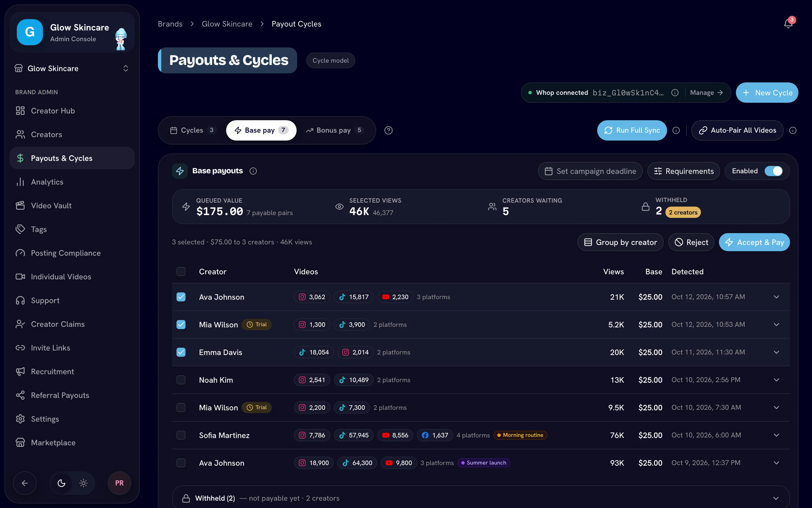Click Sofia Martinez's 8,556 YouTube video chip
812x508 pixels.
[x=395, y=435]
